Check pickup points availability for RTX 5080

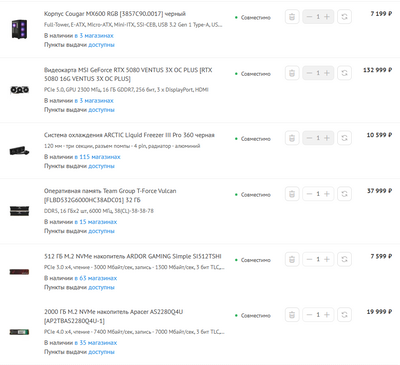coord(101,110)
